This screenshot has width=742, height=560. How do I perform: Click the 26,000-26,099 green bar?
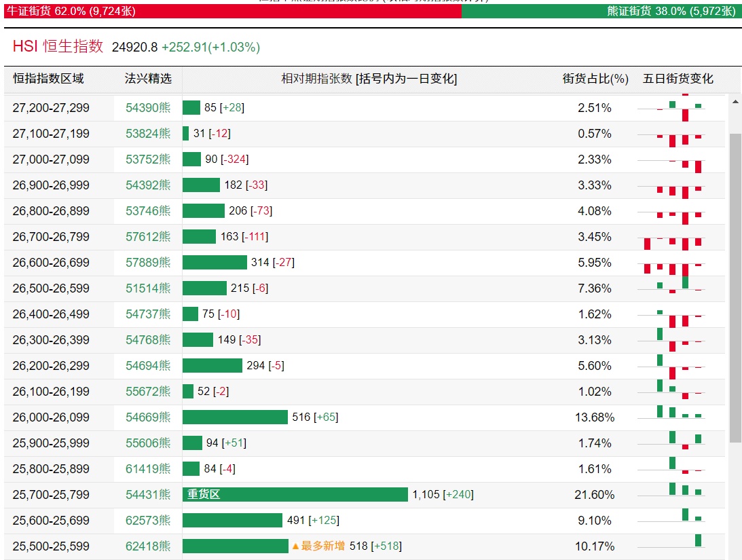tap(235, 417)
